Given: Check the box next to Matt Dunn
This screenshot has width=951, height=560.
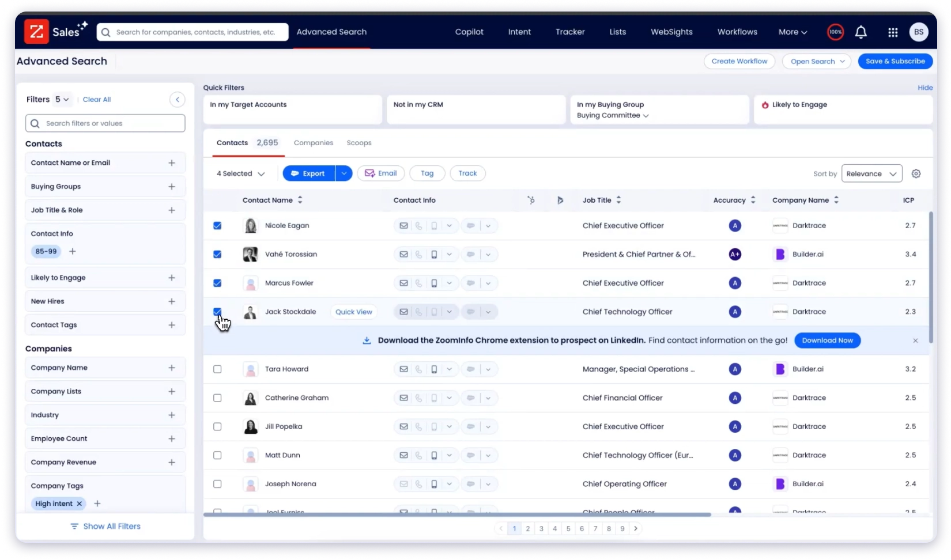Looking at the screenshot, I should (217, 455).
